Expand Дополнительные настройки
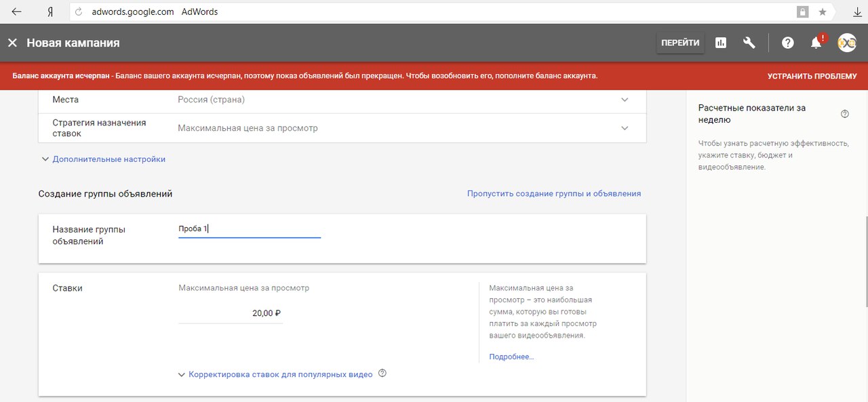This screenshot has height=402, width=868. click(103, 159)
